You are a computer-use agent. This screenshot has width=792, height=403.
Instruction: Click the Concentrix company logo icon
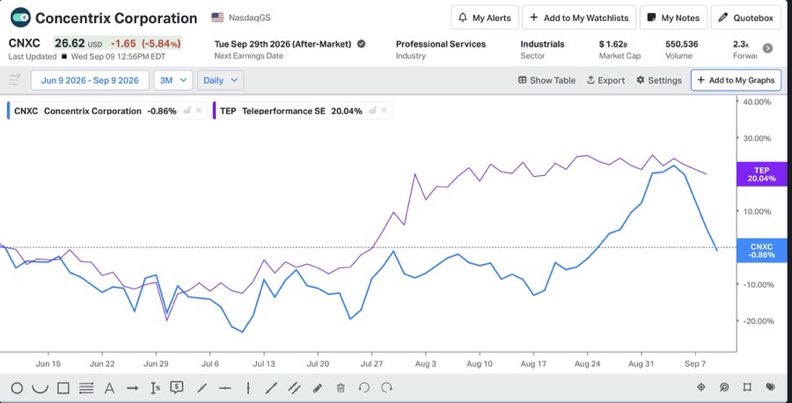pos(20,18)
